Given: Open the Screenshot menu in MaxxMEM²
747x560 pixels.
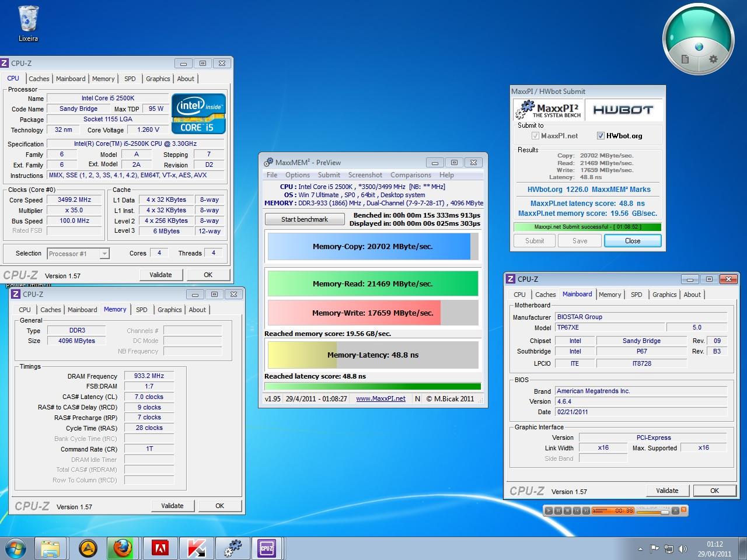Looking at the screenshot, I should tap(365, 175).
